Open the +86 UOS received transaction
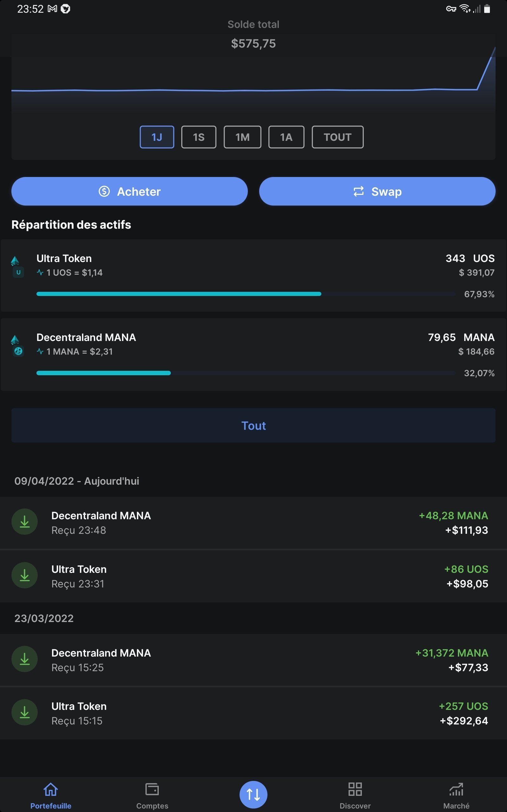The width and height of the screenshot is (507, 812). point(253,576)
